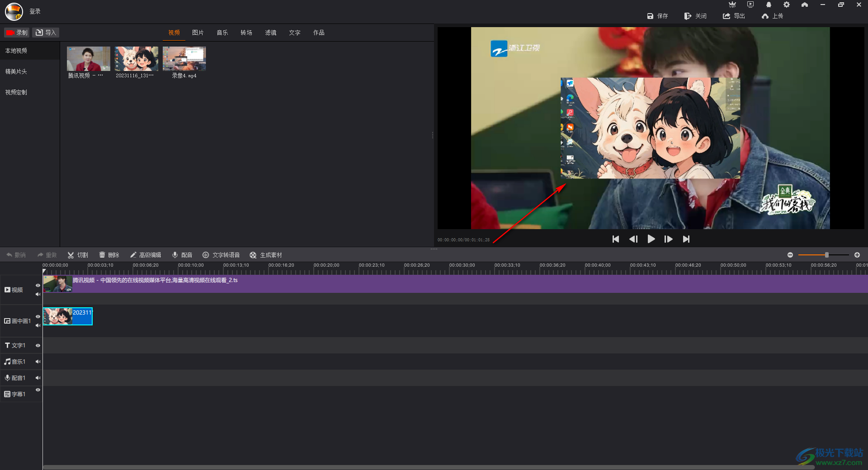
Task: Mute the 配音1 track
Action: pyautogui.click(x=38, y=378)
